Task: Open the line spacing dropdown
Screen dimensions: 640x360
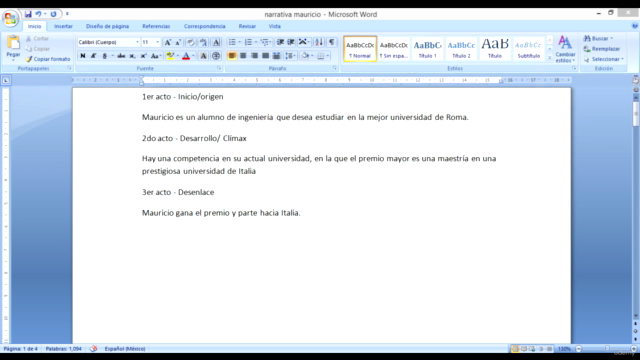Action: [x=290, y=56]
